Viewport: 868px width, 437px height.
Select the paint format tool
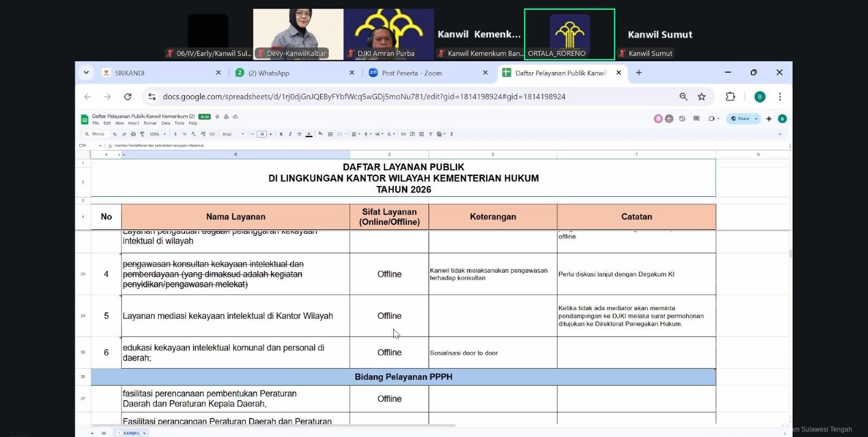142,134
